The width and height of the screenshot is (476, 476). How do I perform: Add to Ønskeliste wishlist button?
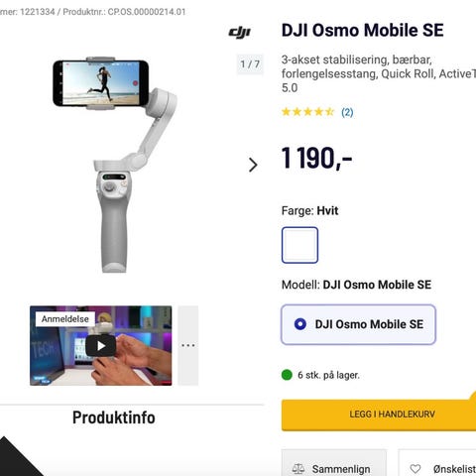(437, 463)
